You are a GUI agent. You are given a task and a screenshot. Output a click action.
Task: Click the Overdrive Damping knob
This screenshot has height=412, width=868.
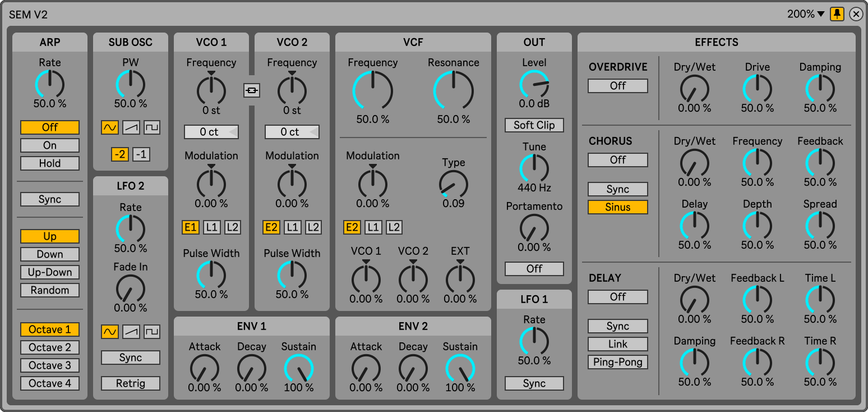pyautogui.click(x=820, y=89)
